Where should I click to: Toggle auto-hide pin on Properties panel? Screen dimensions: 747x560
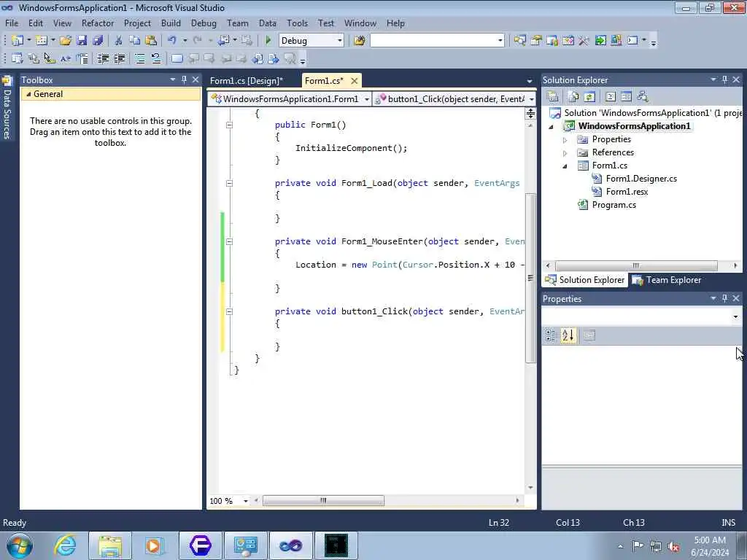724,298
